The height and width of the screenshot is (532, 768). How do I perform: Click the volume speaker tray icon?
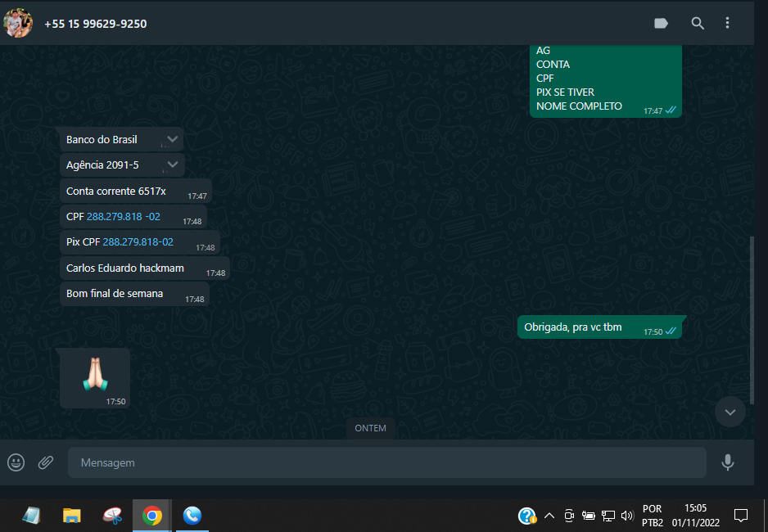coord(627,516)
